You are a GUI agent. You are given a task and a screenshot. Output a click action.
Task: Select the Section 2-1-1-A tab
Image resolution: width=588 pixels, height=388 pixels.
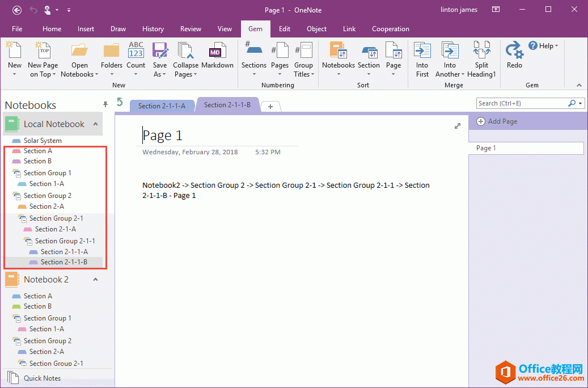[x=162, y=106]
